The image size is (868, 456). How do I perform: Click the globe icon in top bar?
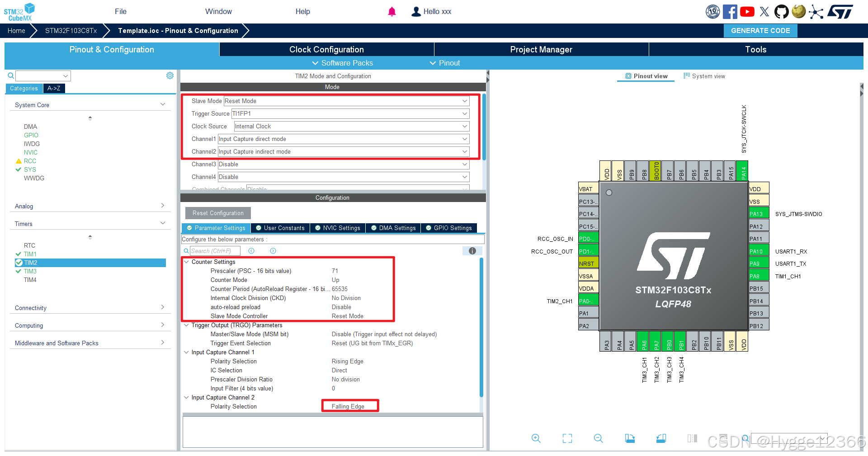[x=799, y=12]
